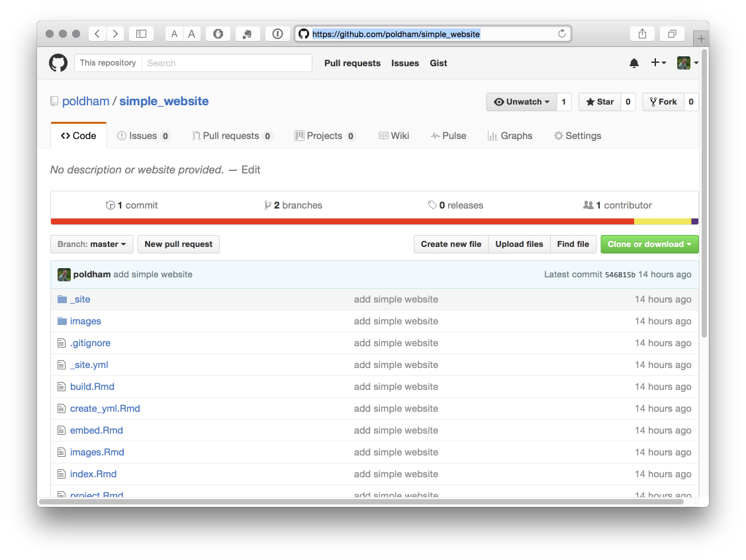Open latest commit hash 546815b
Viewport: 746px width, 560px height.
coord(620,275)
